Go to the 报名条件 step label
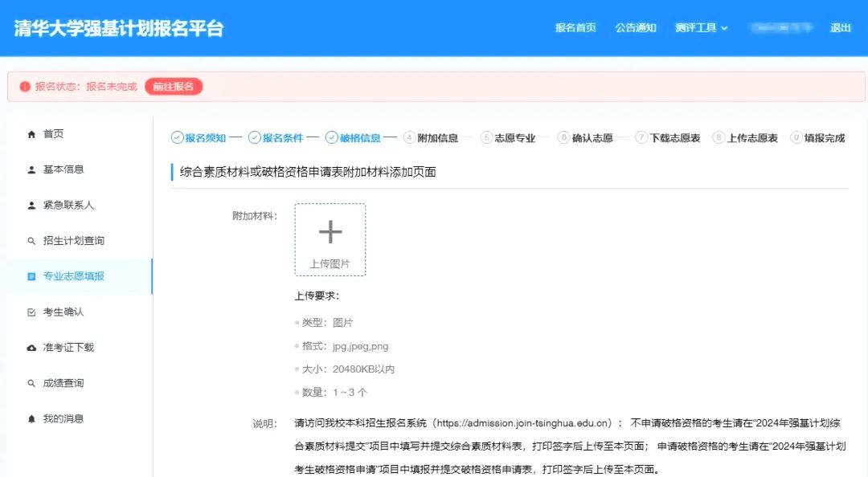Screen dimensions: 868x477 [283, 138]
